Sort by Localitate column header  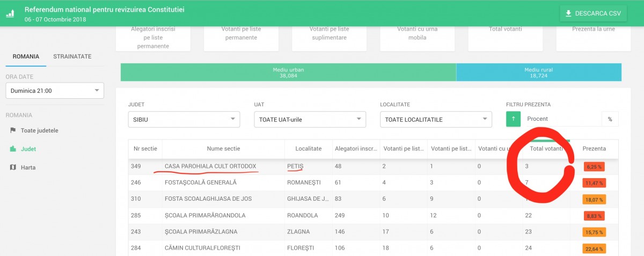(308, 148)
